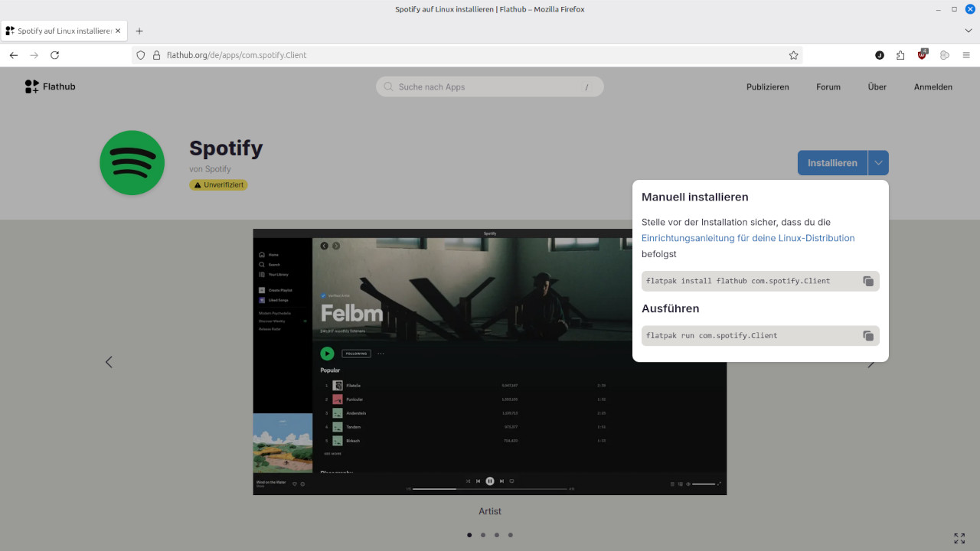
Task: Click the Installieren button
Action: [x=832, y=163]
